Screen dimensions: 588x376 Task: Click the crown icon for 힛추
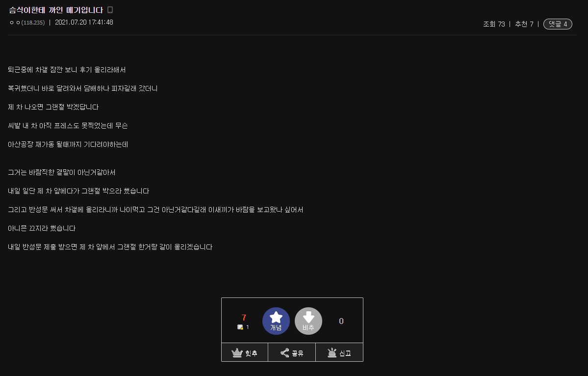click(x=237, y=353)
